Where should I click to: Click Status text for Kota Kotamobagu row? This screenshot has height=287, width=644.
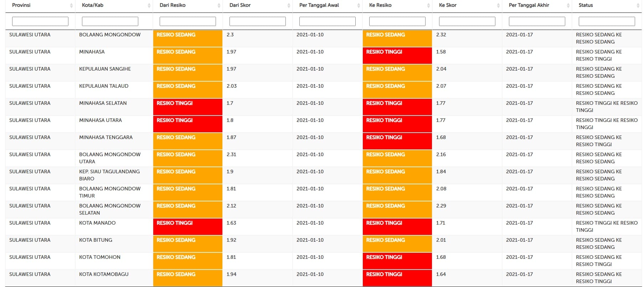coord(599,278)
